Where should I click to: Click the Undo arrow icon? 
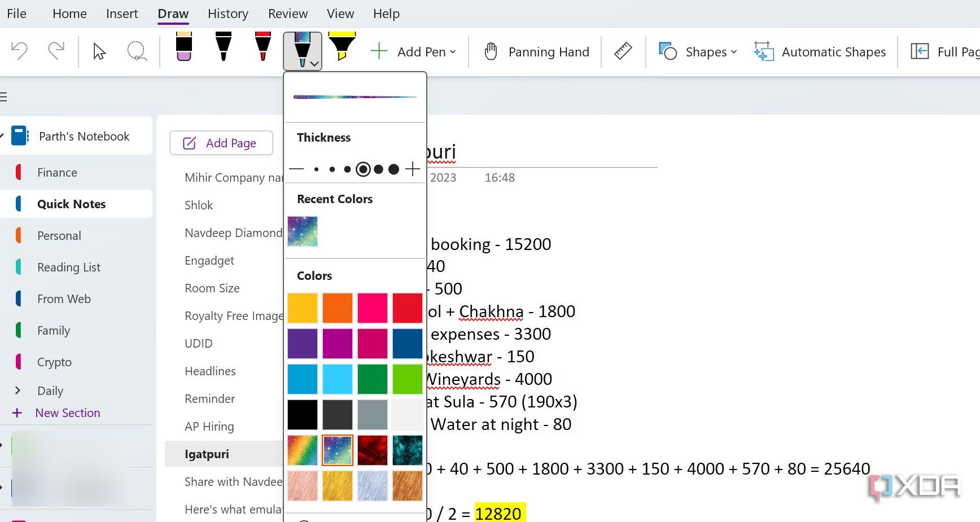pos(20,51)
